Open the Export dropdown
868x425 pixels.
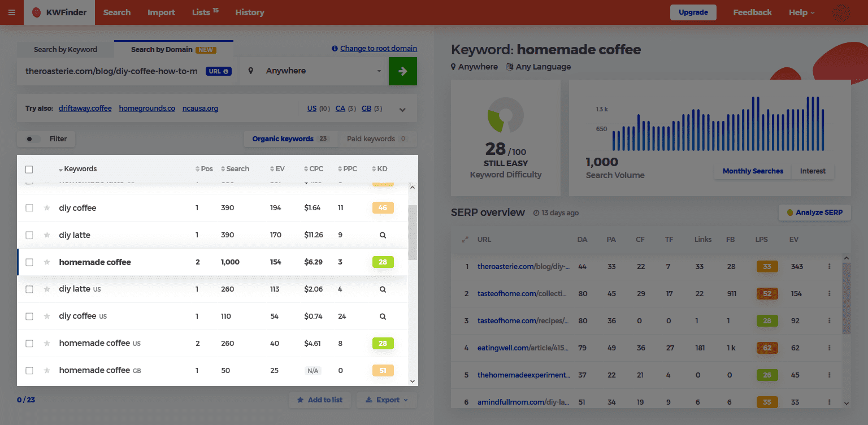coord(387,400)
